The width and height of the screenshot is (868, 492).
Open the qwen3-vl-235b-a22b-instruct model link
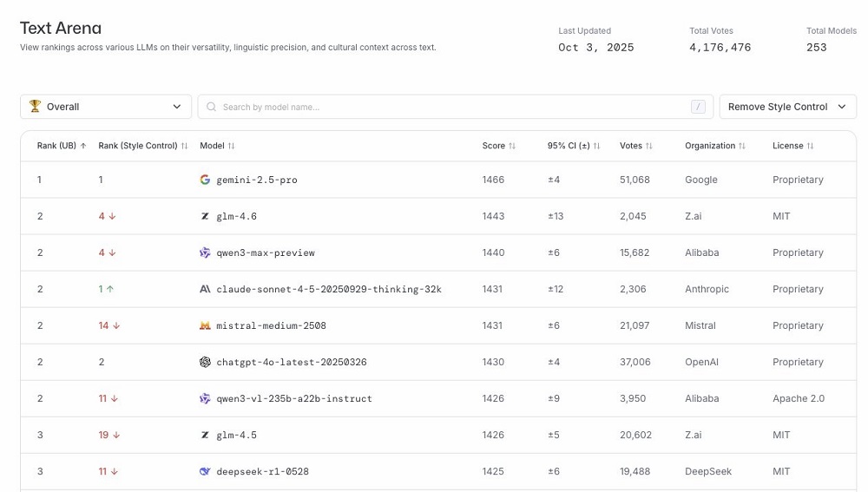click(294, 398)
